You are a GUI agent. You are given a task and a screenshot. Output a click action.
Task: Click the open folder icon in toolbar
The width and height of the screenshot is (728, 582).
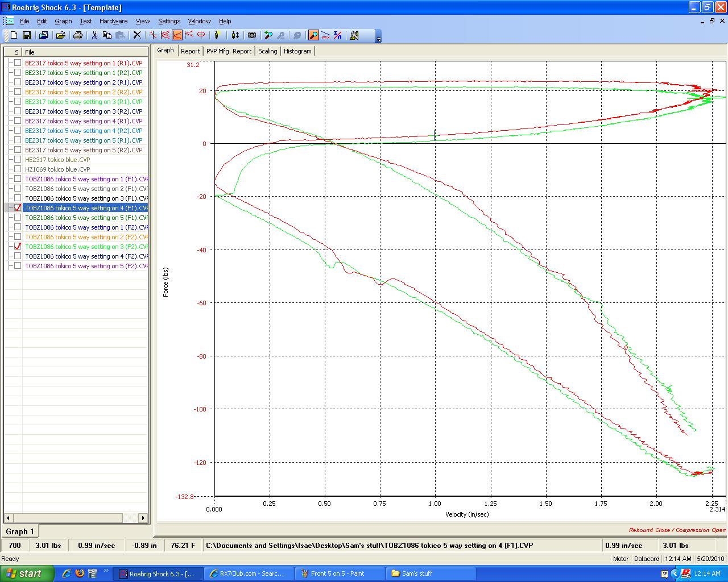click(x=60, y=35)
